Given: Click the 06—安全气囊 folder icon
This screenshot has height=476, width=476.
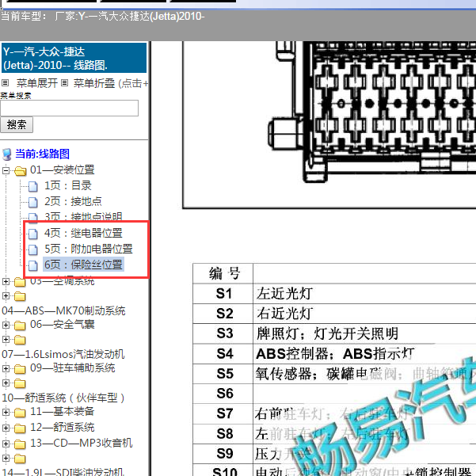Looking at the screenshot, I should [x=20, y=326].
